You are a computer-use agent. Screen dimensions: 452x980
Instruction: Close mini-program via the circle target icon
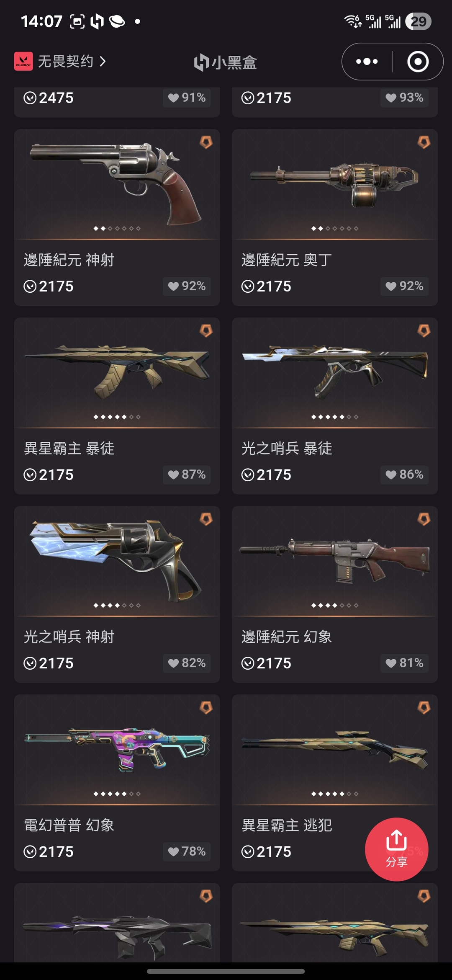click(x=418, y=62)
